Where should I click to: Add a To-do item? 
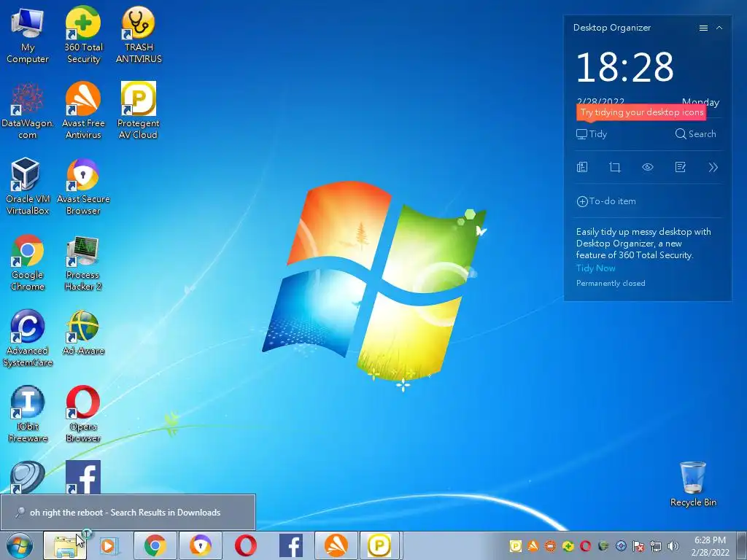(606, 201)
